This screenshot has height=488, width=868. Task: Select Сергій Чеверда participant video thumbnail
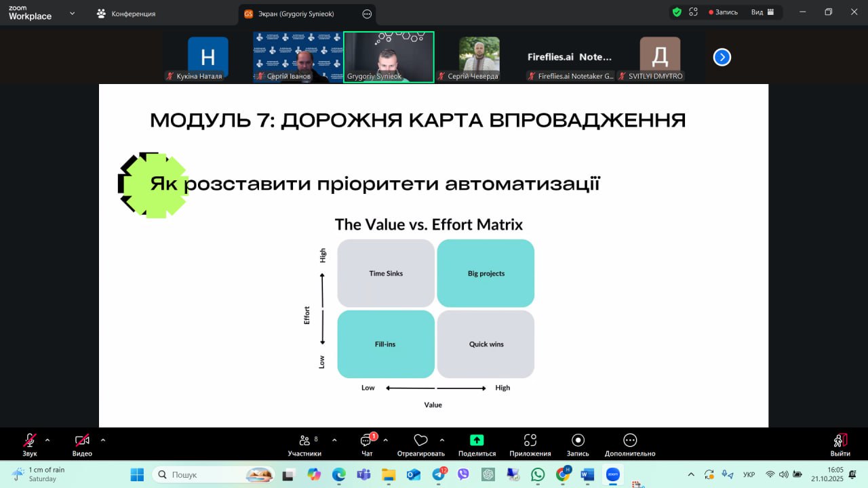(479, 57)
